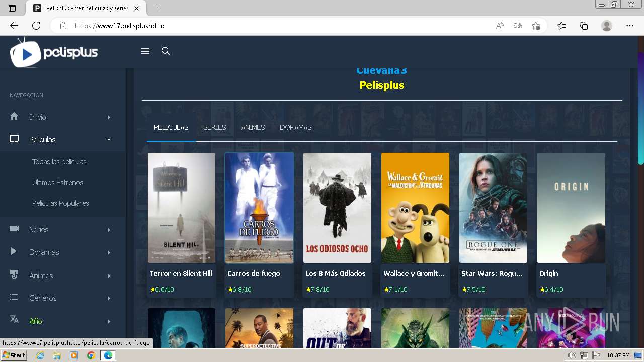This screenshot has width=644, height=362.
Task: Click the page vertical scrollbar thumb
Action: point(640,108)
